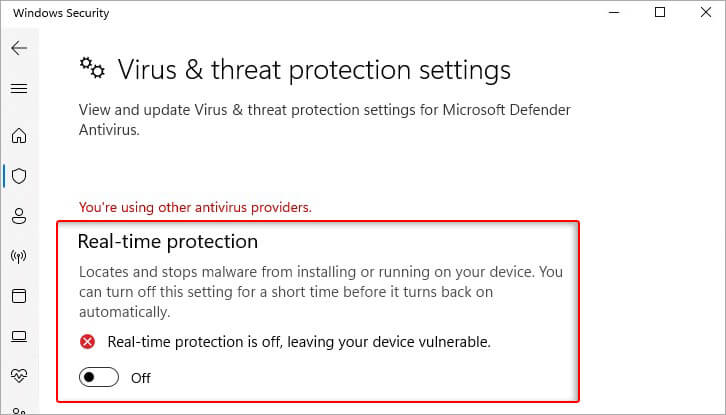Go back using the back arrow
The height and width of the screenshot is (415, 726).
coord(19,48)
